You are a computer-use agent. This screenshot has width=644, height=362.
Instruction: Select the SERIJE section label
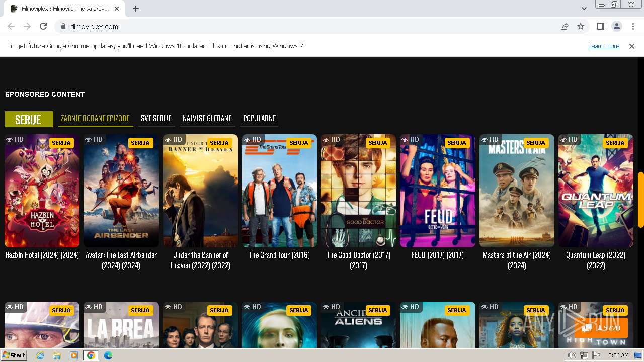(29, 119)
